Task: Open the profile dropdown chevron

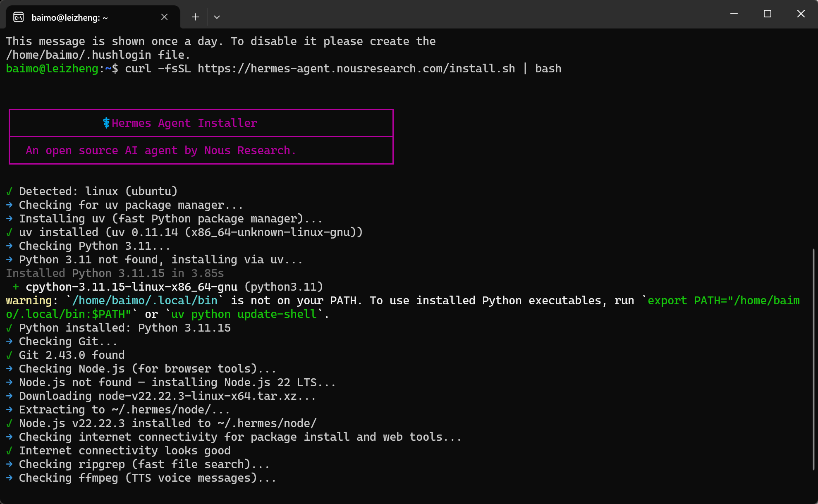Action: click(217, 17)
